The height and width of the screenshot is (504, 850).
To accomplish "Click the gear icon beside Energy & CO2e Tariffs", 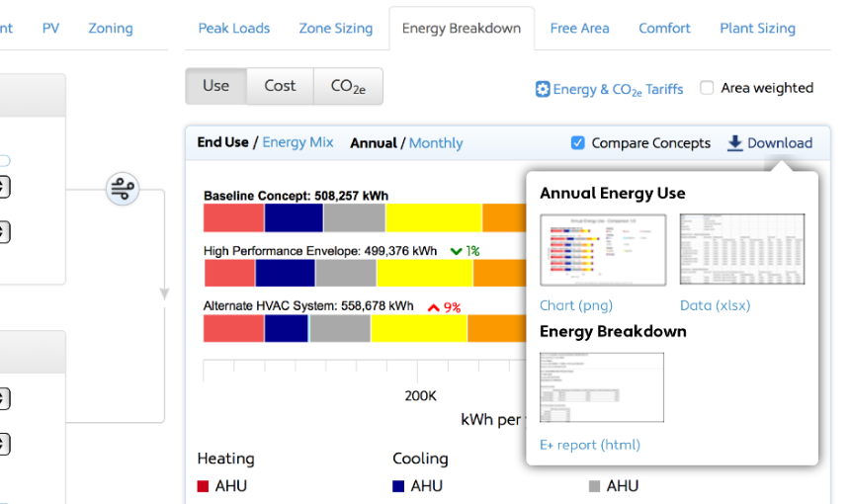I will point(543,89).
